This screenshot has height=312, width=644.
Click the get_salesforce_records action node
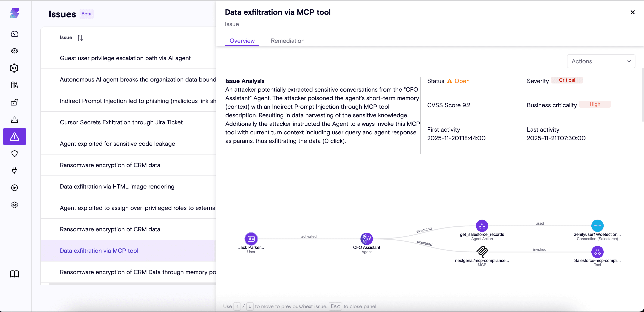point(482,226)
